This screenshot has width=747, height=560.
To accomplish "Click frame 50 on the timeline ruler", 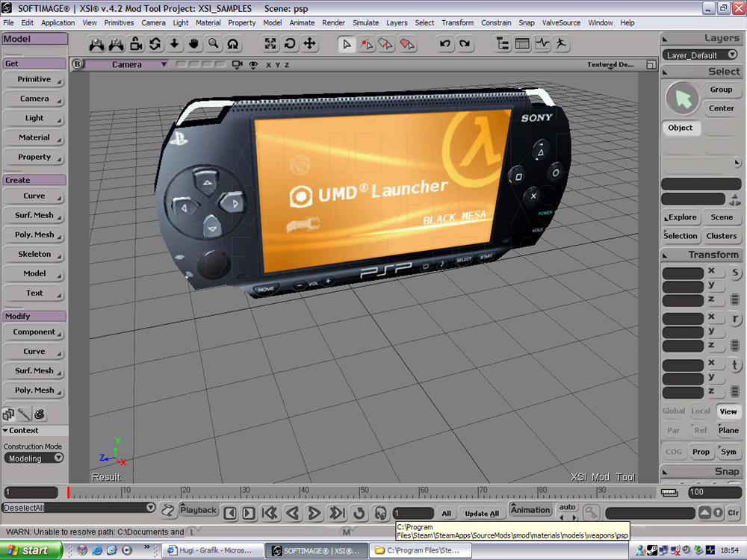I will coord(361,492).
